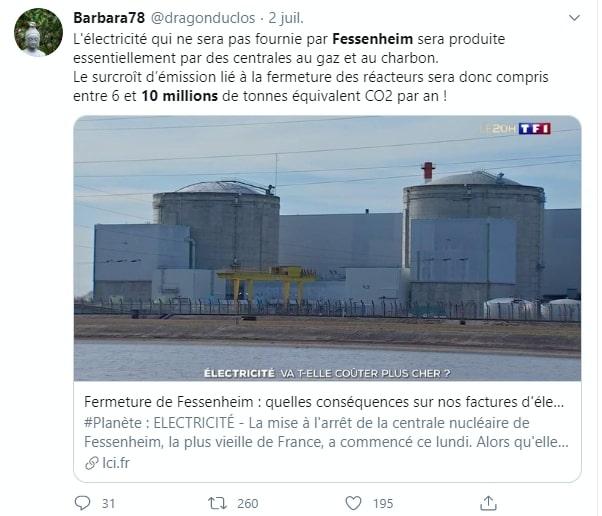This screenshot has width=602, height=516.
Task: Open Fessenheim power plant preview image
Action: 327,248
